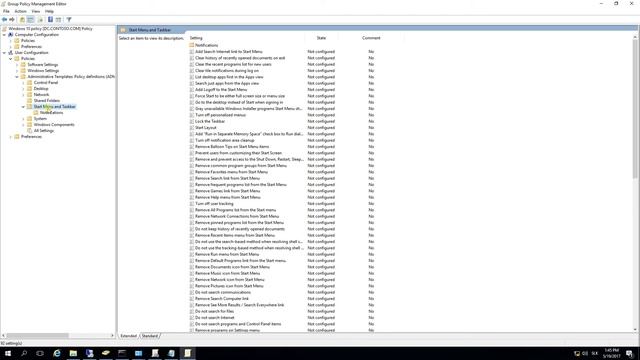
Task: Select Remove Music icon from Start Menu
Action: 227,273
